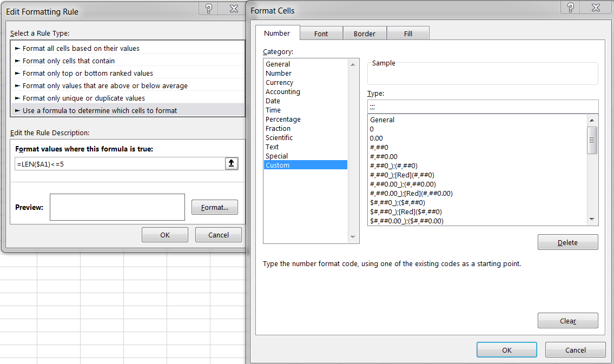The width and height of the screenshot is (614, 364).
Task: Choose the Currency category
Action: (x=306, y=83)
